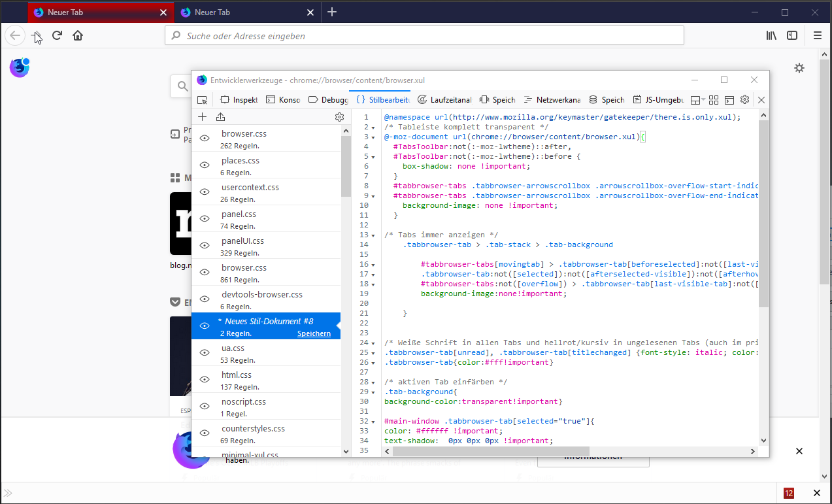
Task: Open the devtools settings gear icon
Action: tap(744, 100)
